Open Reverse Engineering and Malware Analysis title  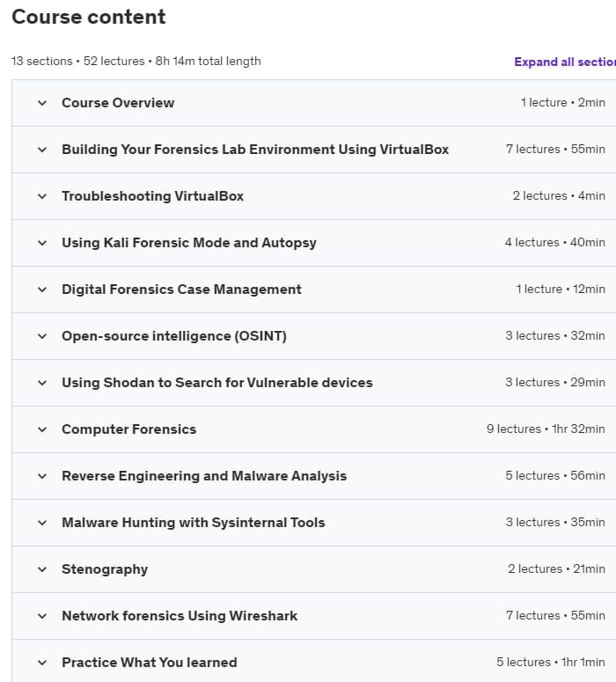coord(204,476)
